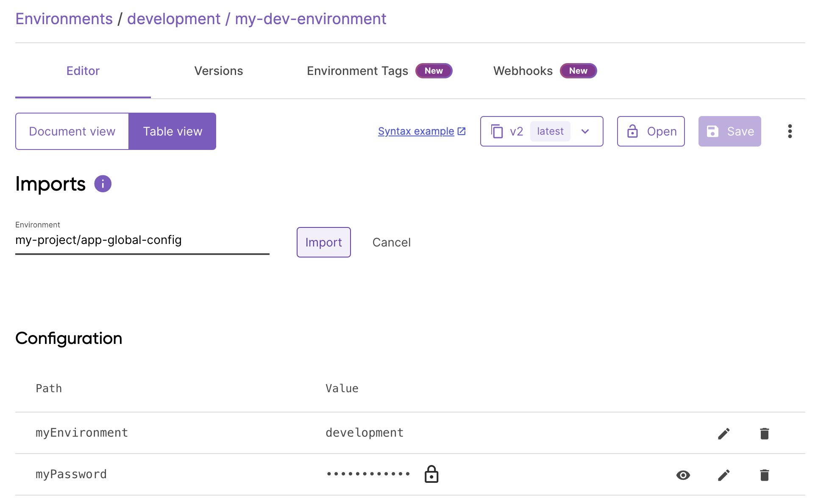Save the environment changes
Viewport: 818px width, 504px height.
[730, 131]
